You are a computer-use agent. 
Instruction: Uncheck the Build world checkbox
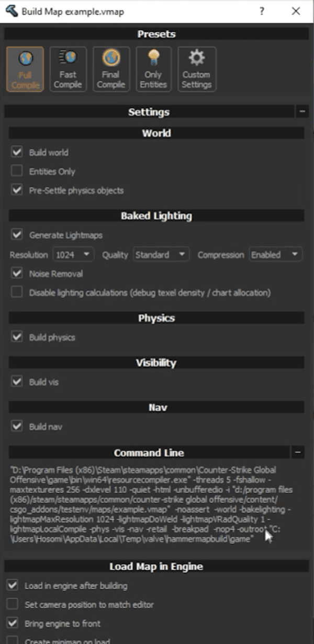17,152
